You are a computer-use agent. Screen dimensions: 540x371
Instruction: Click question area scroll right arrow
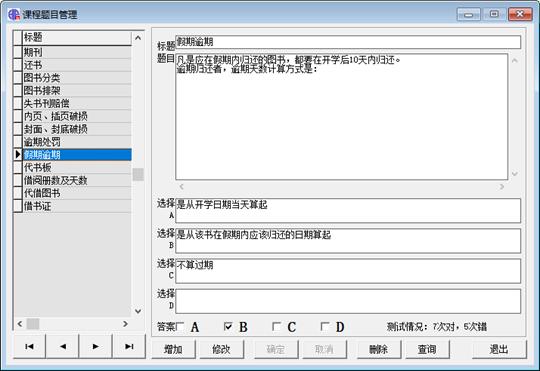(x=502, y=187)
